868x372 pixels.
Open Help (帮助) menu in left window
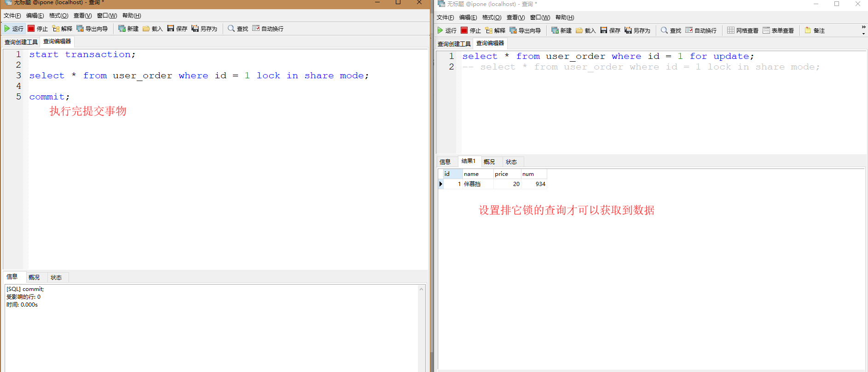click(132, 16)
